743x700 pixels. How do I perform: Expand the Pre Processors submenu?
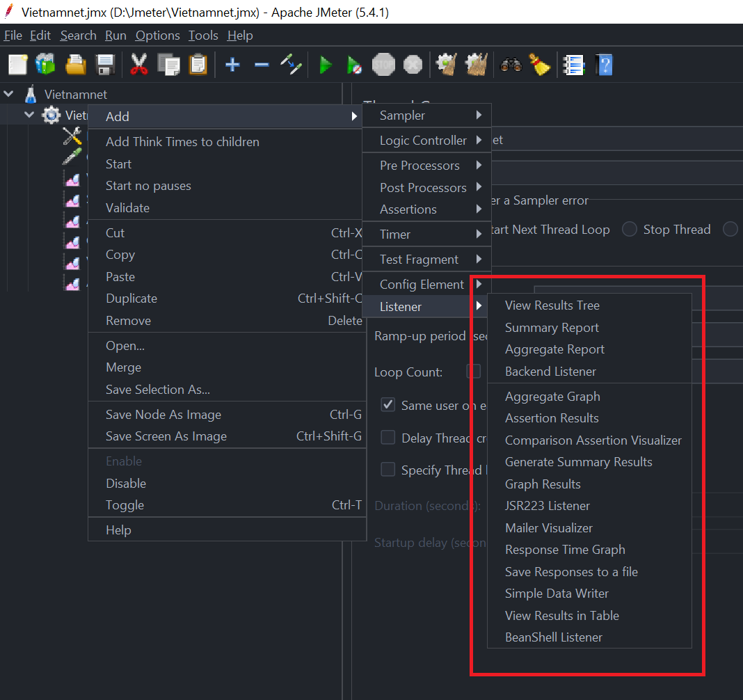click(426, 166)
